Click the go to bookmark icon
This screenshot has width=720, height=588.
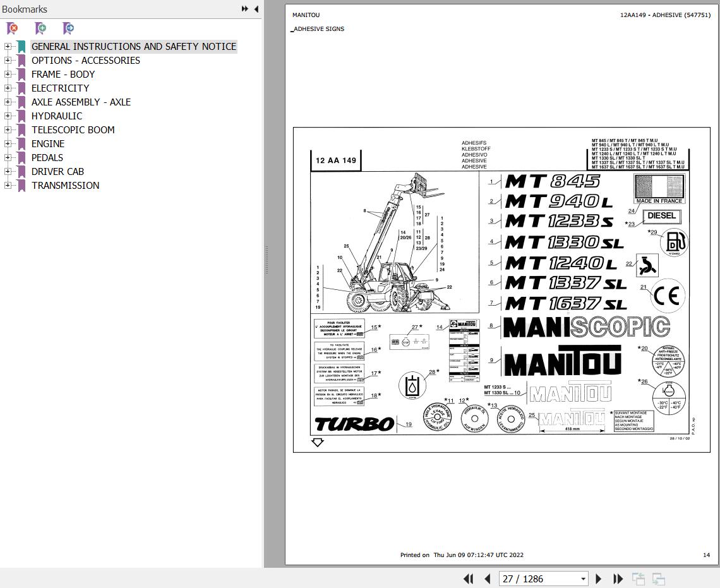[68, 28]
